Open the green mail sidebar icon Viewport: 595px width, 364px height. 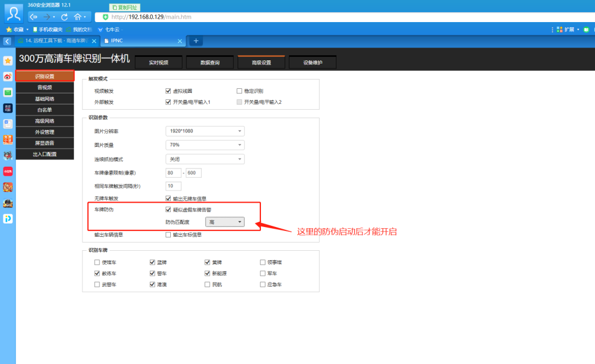[x=8, y=92]
